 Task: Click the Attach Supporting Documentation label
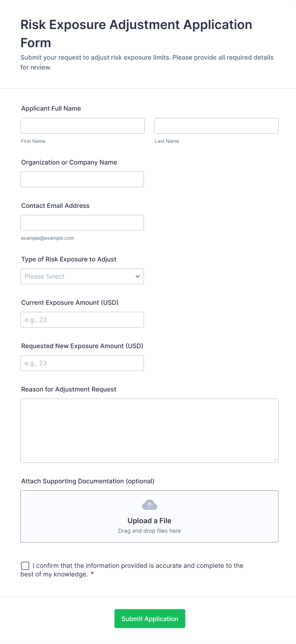coord(88,481)
